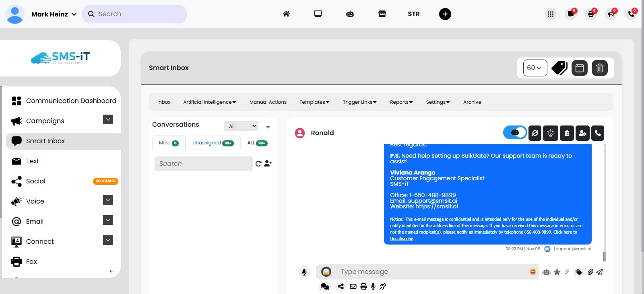
Task: Open the Artificial Intelligence menu
Action: (x=209, y=102)
